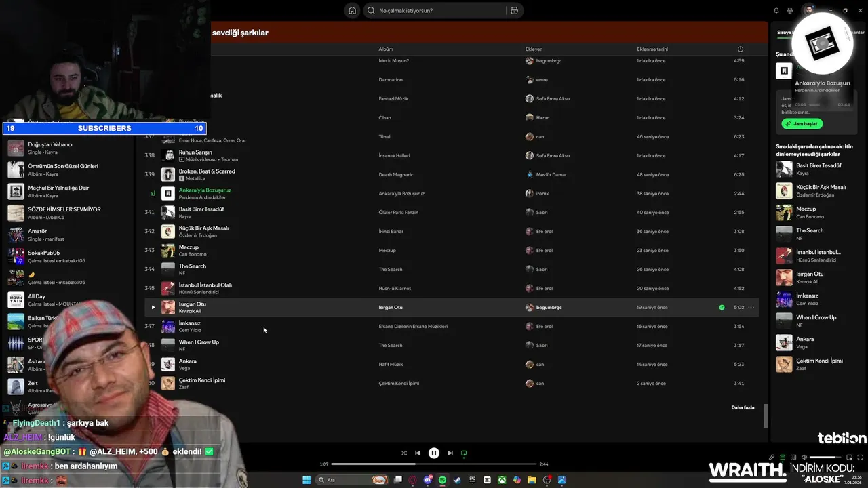Open Discord taskbar icon
This screenshot has width=868, height=488.
[427, 480]
